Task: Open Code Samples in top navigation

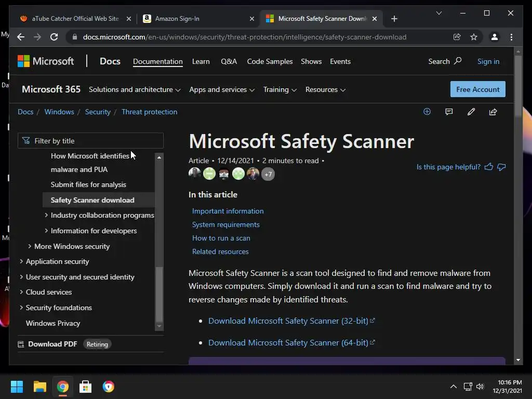Action: click(270, 61)
